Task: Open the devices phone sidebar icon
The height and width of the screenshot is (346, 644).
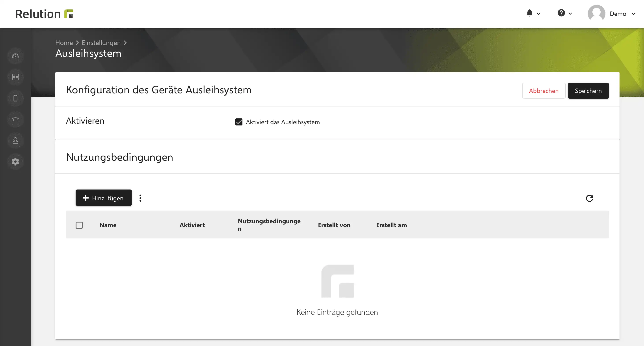Action: [15, 98]
